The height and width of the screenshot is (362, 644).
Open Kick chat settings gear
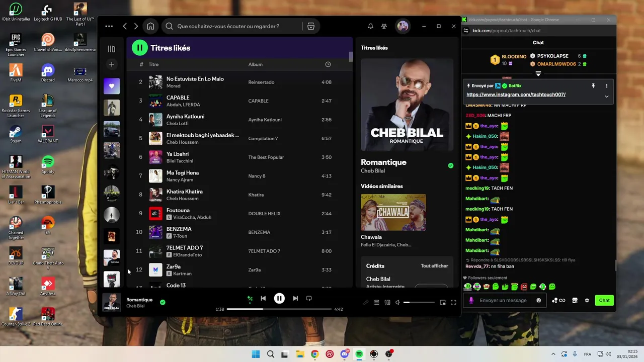click(x=587, y=300)
